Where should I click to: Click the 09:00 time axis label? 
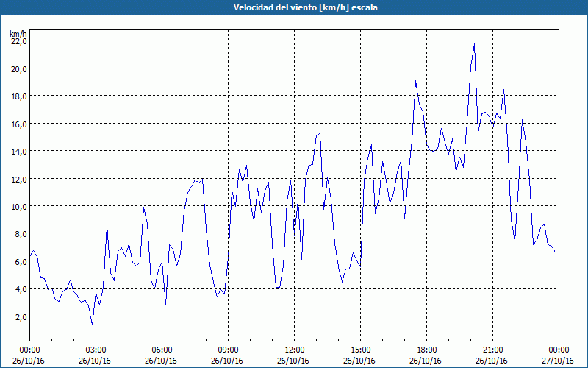[228, 350]
